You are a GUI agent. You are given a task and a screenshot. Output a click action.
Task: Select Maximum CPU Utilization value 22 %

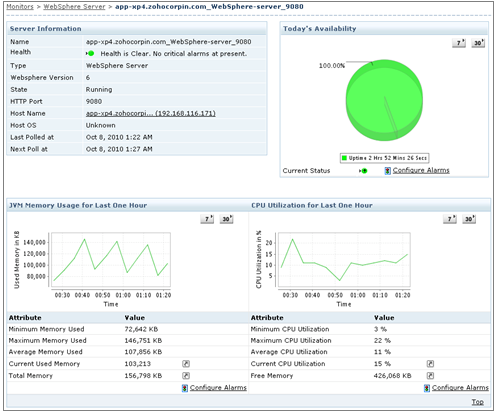click(x=382, y=341)
